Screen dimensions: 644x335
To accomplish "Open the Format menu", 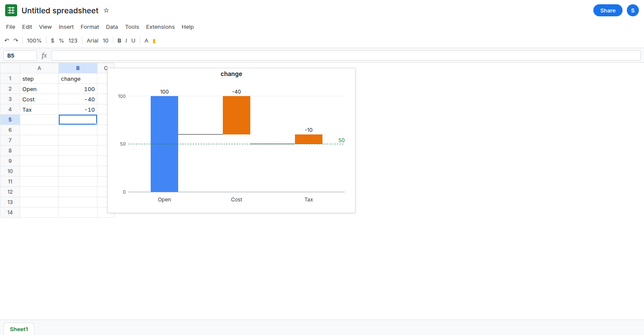I will click(90, 27).
